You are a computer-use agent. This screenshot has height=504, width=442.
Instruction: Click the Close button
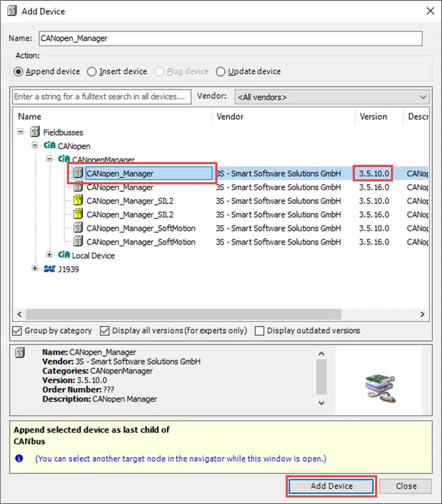pos(406,486)
